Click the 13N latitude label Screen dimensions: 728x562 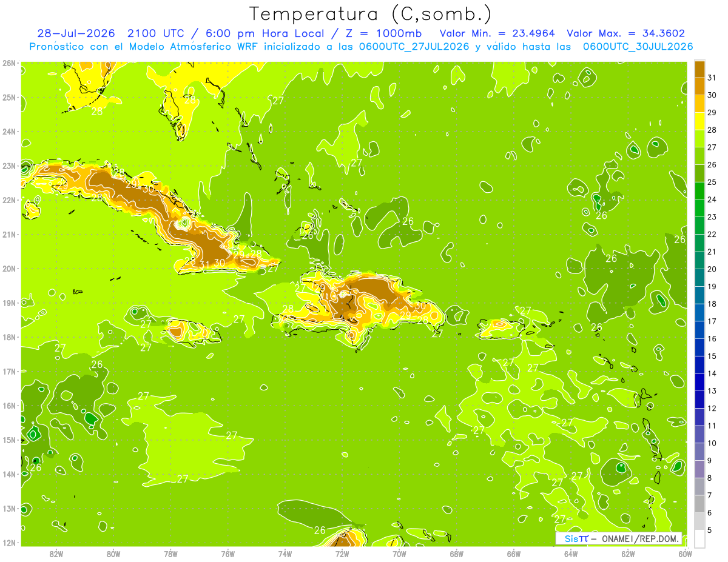click(8, 509)
